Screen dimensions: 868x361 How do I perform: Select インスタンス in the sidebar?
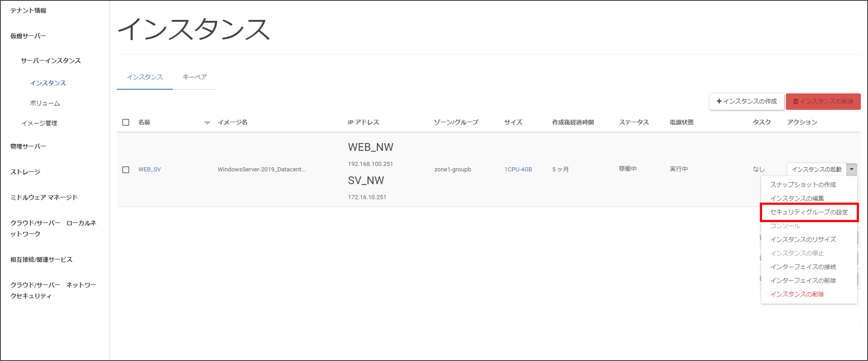click(x=48, y=83)
